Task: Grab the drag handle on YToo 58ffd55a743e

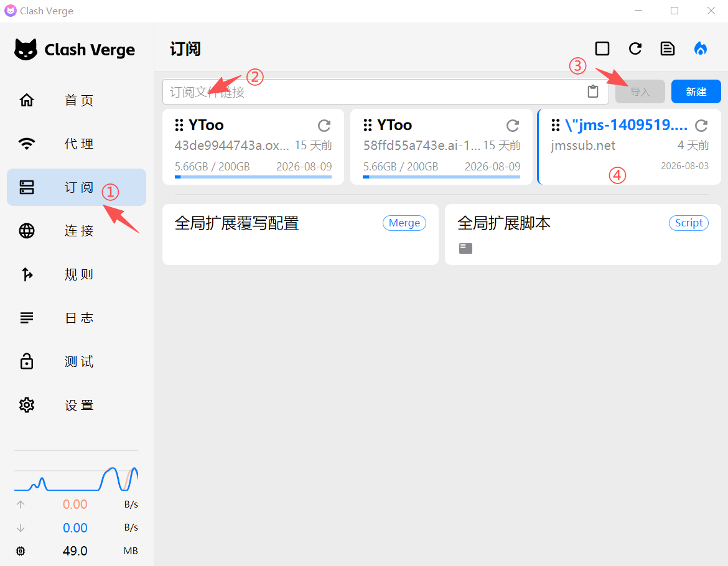Action: tap(368, 125)
